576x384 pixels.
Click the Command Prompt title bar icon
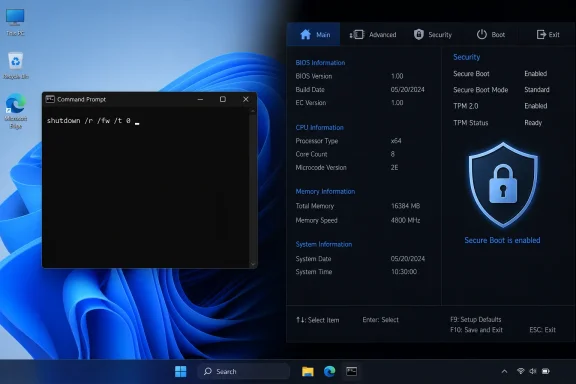50,99
